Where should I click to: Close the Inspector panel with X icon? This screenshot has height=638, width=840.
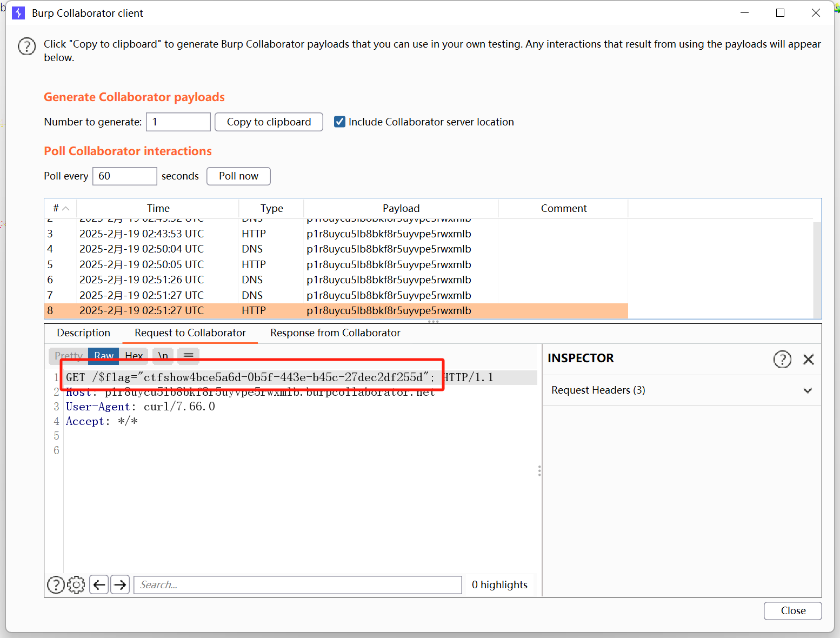(x=809, y=359)
